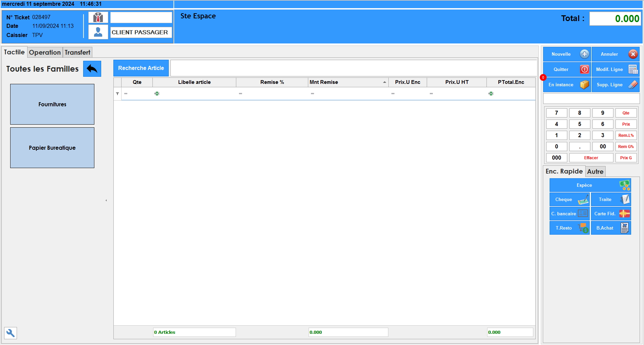Switch to the Autre payment tab

click(x=595, y=171)
